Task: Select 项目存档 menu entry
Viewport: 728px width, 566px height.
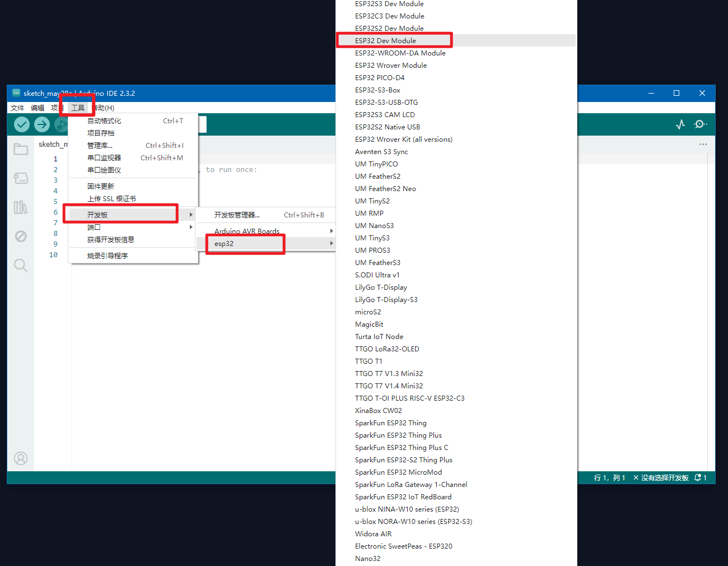Action: (x=133, y=133)
